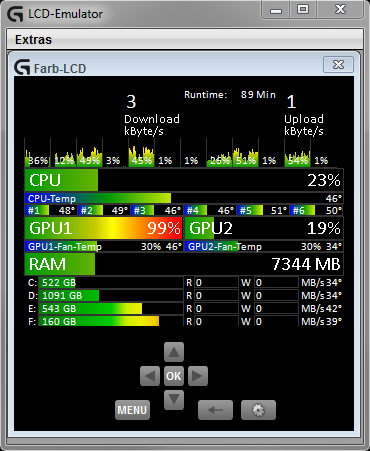Click the CPU-Temp gradient bar
Screen dimensions: 370x451
click(184, 198)
